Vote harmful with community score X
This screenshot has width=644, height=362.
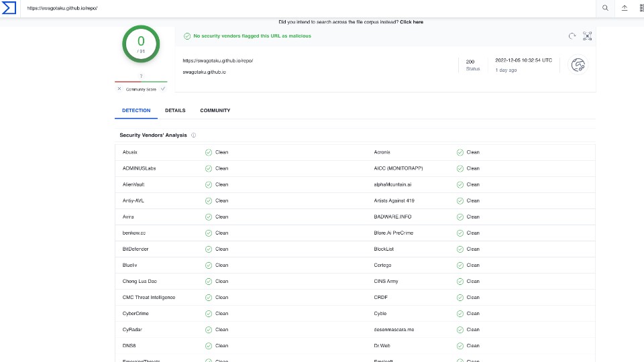pos(119,88)
